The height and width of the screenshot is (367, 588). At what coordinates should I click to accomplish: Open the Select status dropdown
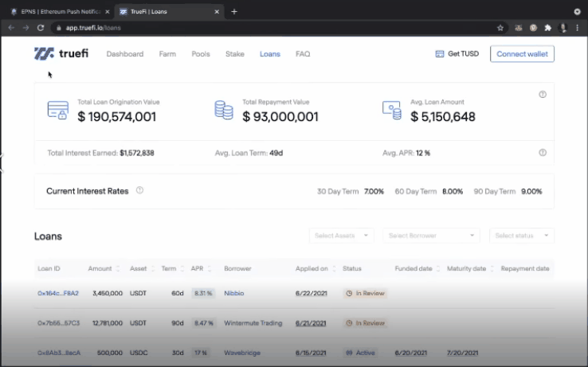pyautogui.click(x=522, y=236)
